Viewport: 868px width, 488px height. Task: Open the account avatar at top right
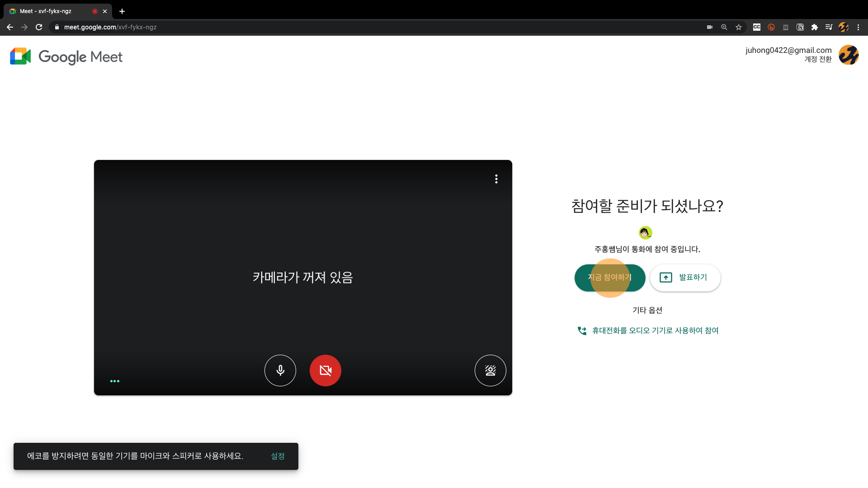point(849,55)
